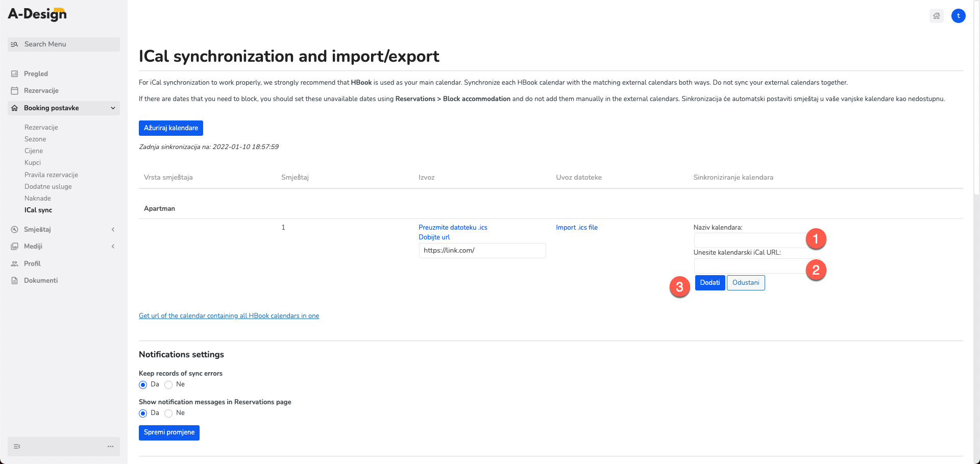The image size is (980, 464).
Task: Click the Pregled dashboard icon
Action: (x=15, y=74)
